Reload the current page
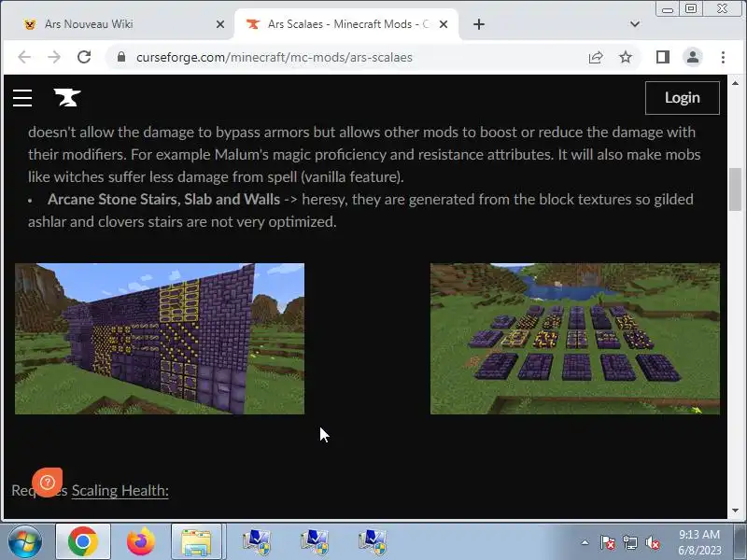Screen dimensions: 747x560 [x=84, y=57]
